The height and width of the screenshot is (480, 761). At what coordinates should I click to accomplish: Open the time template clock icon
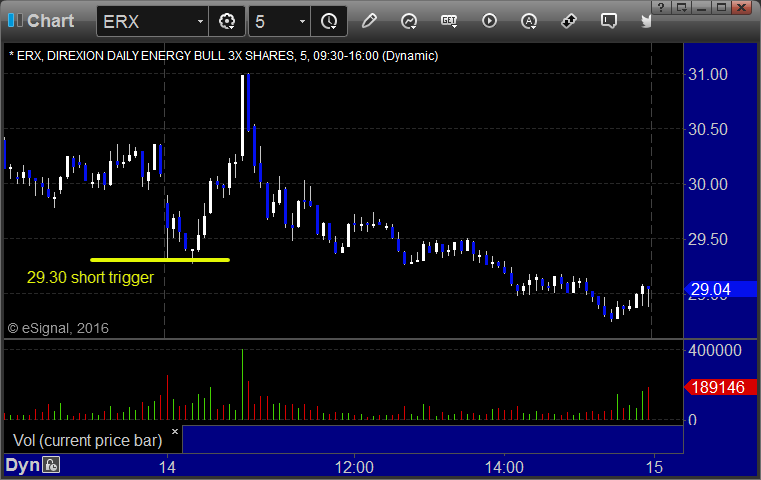(x=329, y=21)
